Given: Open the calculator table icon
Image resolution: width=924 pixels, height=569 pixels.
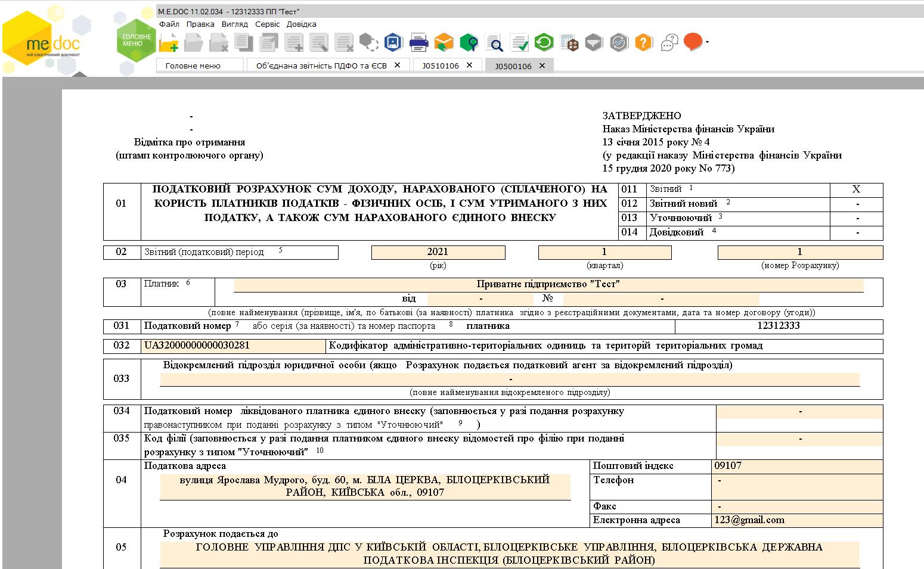Looking at the screenshot, I should pos(570,42).
